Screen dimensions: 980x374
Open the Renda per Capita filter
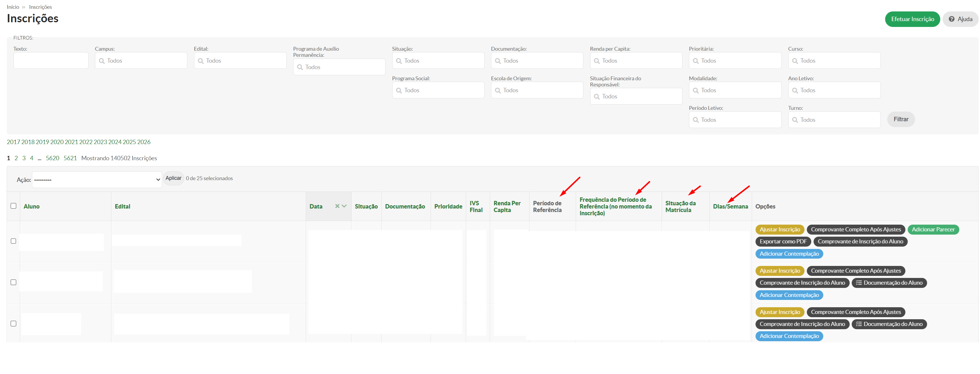tap(636, 60)
